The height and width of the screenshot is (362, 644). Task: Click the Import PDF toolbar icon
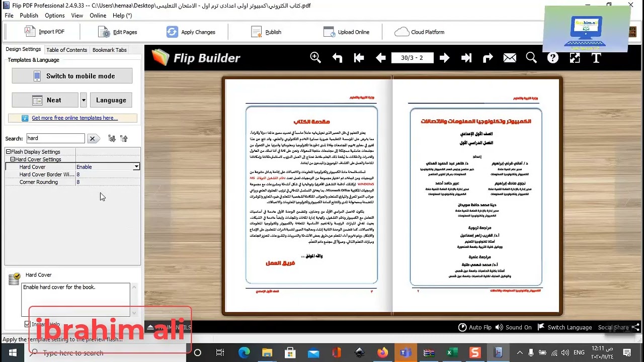pyautogui.click(x=45, y=32)
